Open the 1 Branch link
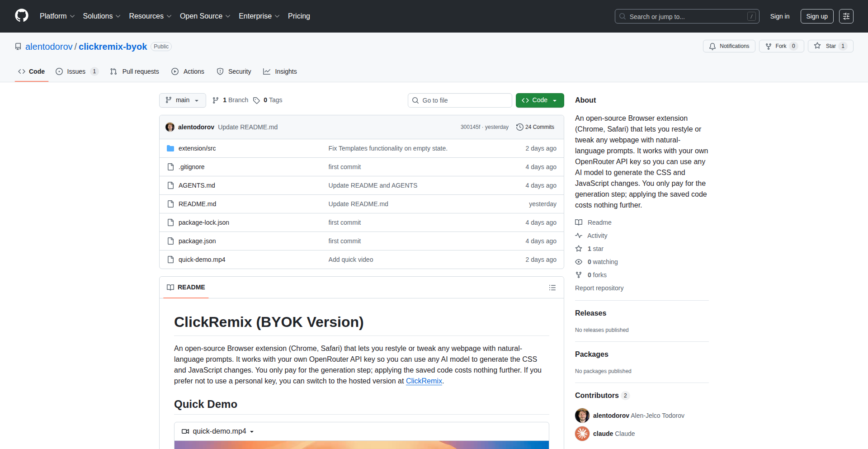Screen dimensions: 868x449 click(231, 100)
